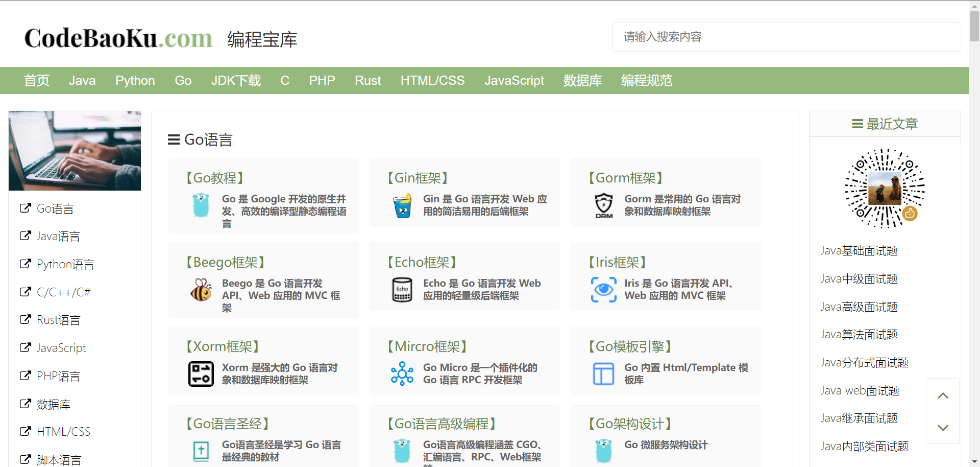Open the 【Xorm框架】 title link
The width and height of the screenshot is (980, 467).
pyautogui.click(x=223, y=346)
